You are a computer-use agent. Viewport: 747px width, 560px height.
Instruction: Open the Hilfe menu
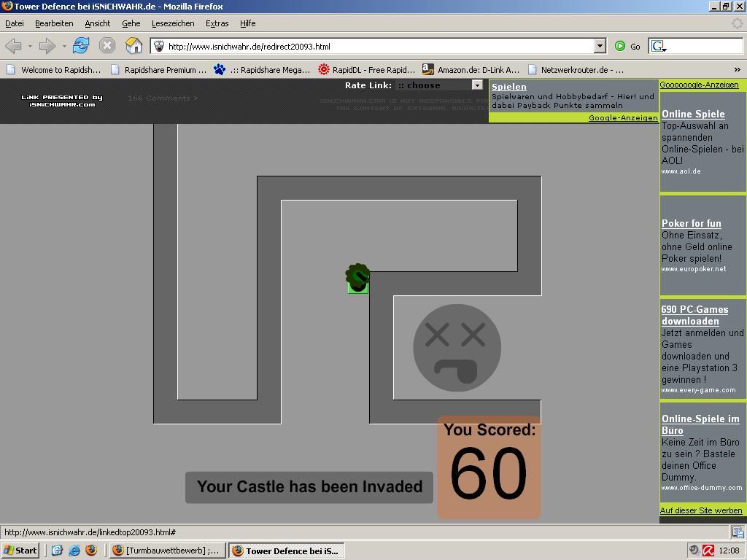pyautogui.click(x=248, y=23)
